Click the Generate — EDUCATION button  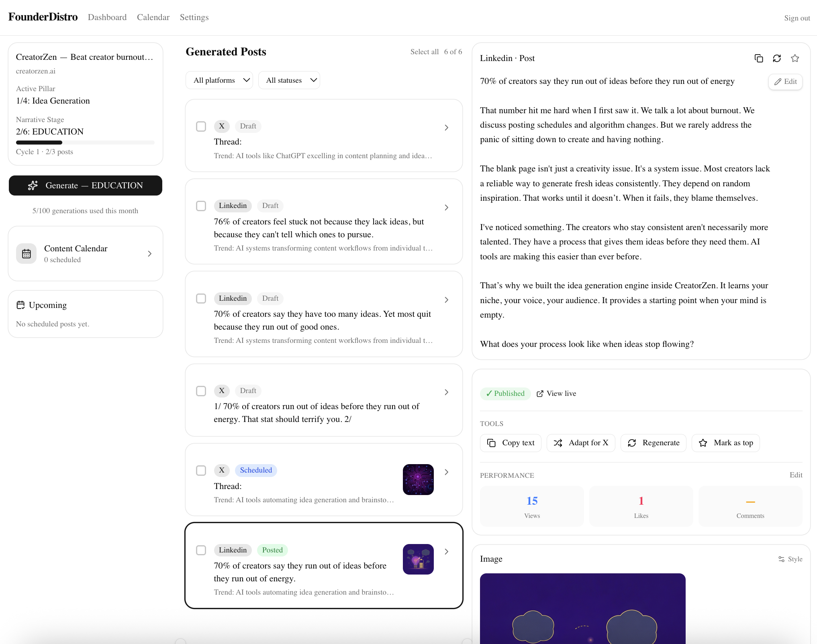(85, 185)
